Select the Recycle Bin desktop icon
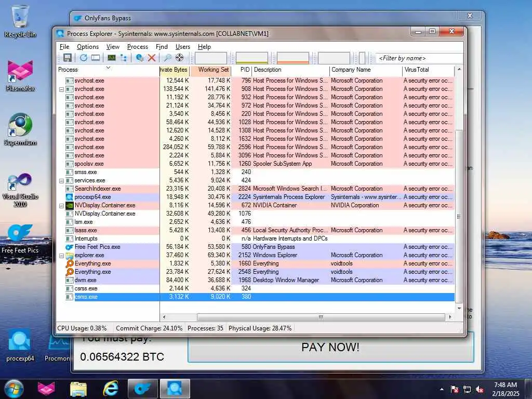This screenshot has height=399, width=532. pos(20,21)
